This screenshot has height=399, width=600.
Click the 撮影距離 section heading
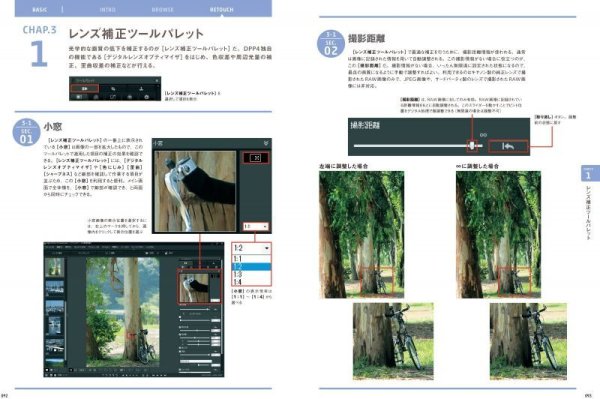pyautogui.click(x=367, y=39)
